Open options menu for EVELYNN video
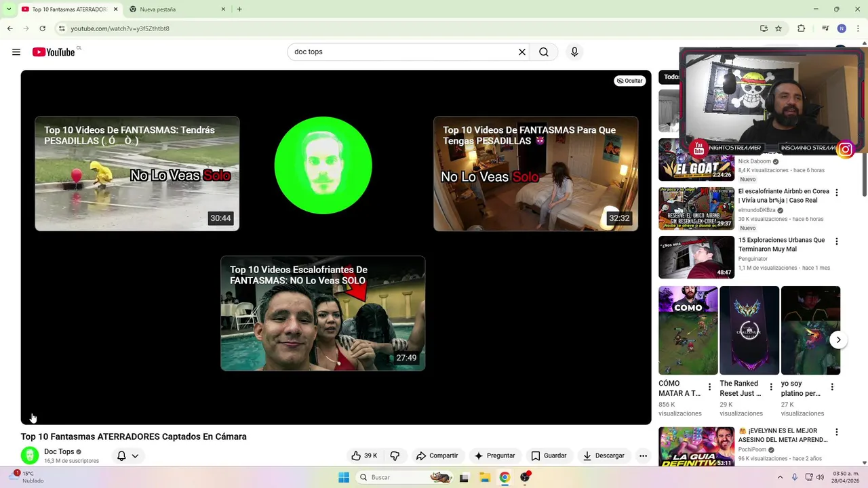The width and height of the screenshot is (868, 488). [x=836, y=432]
